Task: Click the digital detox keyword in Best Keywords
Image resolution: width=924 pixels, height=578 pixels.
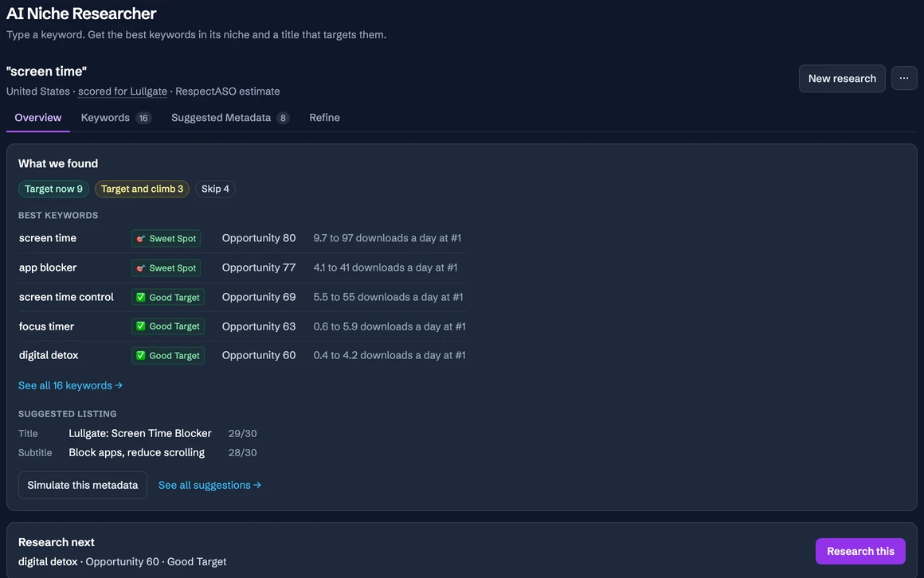Action: click(49, 355)
